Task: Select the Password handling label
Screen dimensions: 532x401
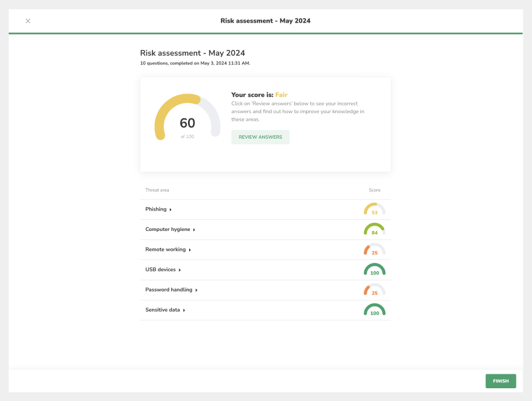Action: coord(168,290)
